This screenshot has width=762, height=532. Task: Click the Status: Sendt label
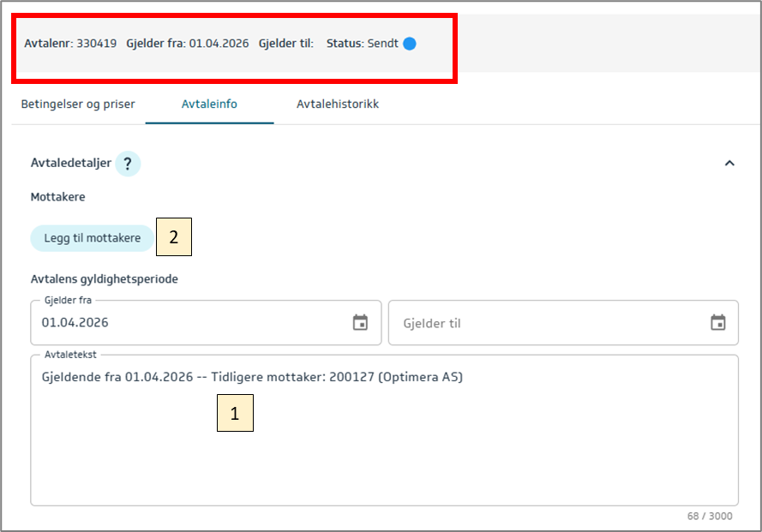(362, 44)
